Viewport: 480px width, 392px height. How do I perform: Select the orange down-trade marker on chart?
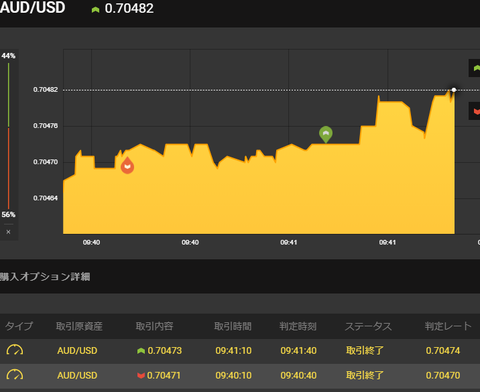coord(127,165)
